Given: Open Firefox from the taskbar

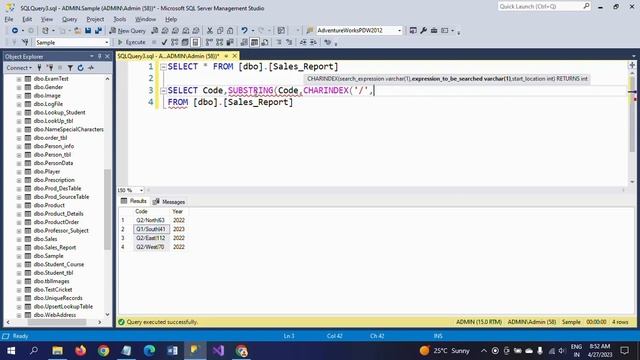Looking at the screenshot, I should point(80,351).
